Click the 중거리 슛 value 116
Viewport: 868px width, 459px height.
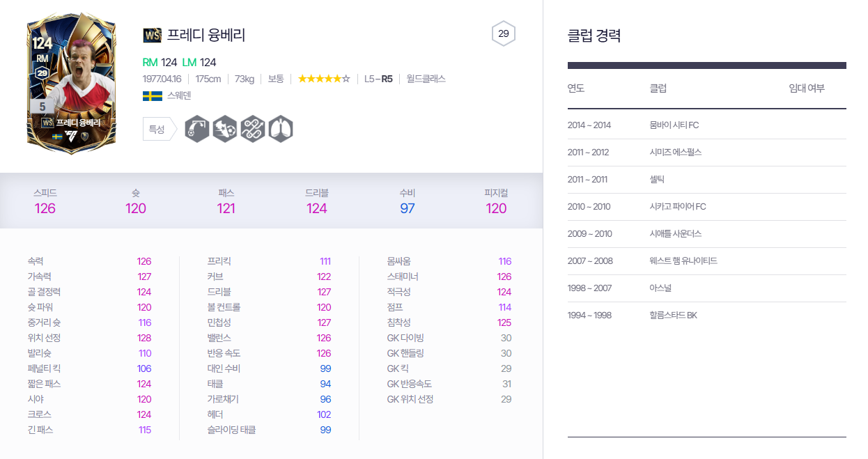point(144,322)
